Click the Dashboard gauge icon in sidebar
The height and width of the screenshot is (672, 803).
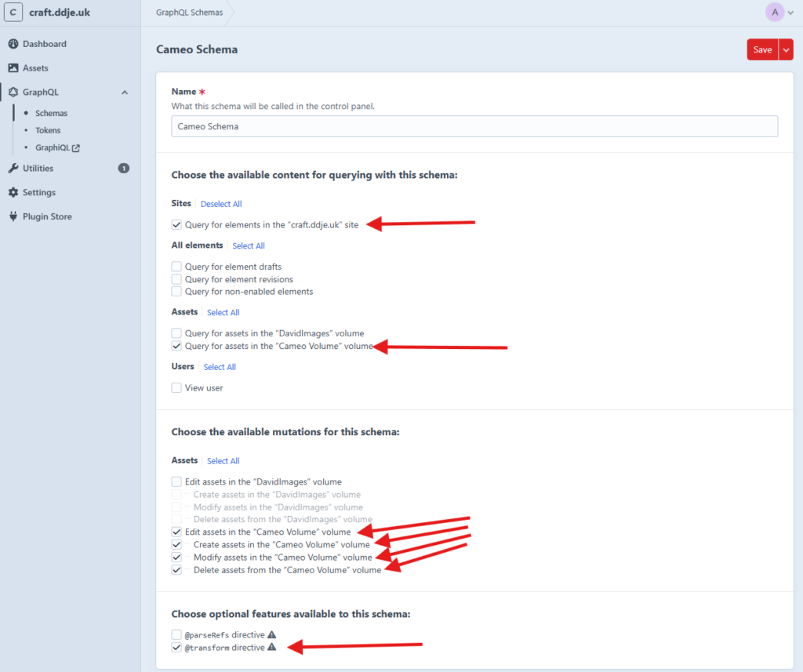(13, 44)
